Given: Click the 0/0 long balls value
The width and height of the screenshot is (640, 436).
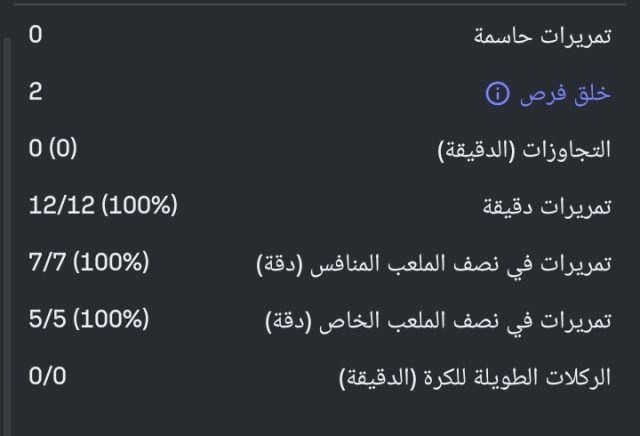Looking at the screenshot, I should pos(48,378).
